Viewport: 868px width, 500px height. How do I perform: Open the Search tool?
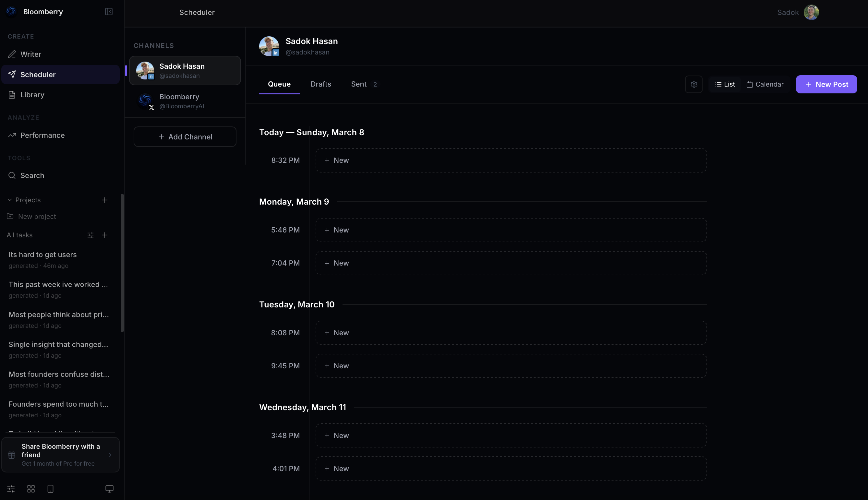(x=60, y=175)
